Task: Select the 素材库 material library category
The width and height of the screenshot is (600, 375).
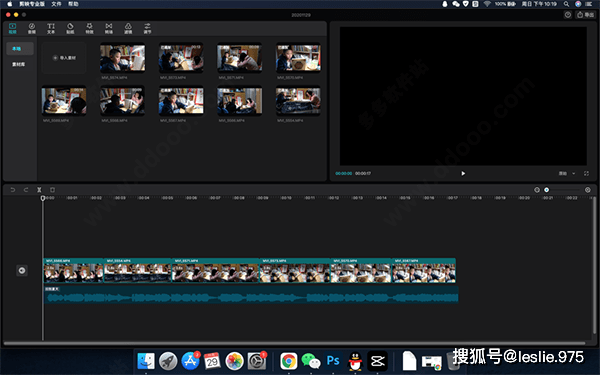Action: point(18,64)
